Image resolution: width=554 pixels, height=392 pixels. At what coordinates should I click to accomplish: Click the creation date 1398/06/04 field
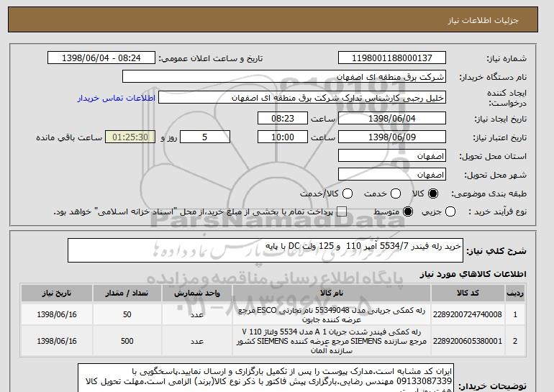[392, 118]
